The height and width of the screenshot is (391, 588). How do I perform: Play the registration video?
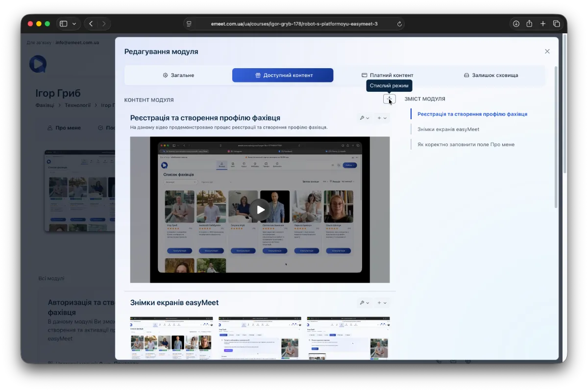260,209
